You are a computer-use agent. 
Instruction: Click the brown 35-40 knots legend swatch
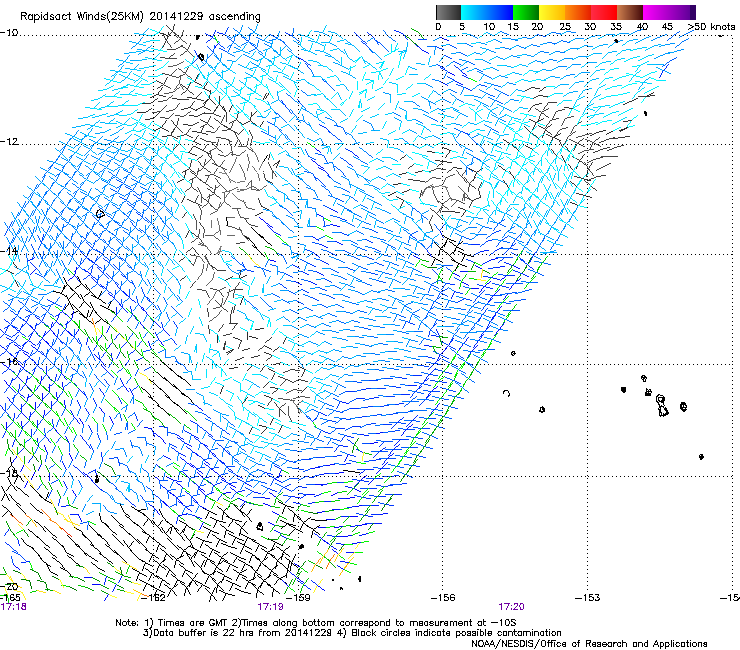[x=630, y=12]
